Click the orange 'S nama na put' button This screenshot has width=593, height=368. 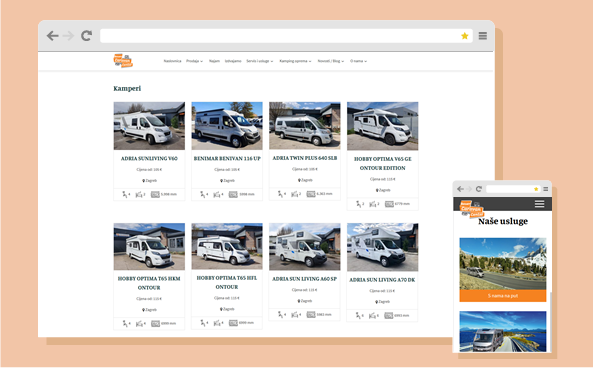point(503,296)
